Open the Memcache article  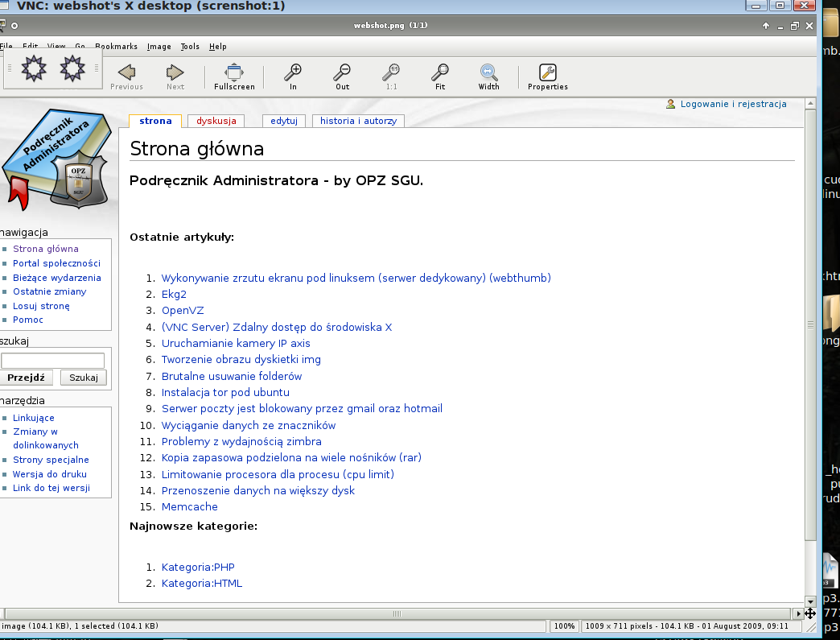pyautogui.click(x=190, y=506)
